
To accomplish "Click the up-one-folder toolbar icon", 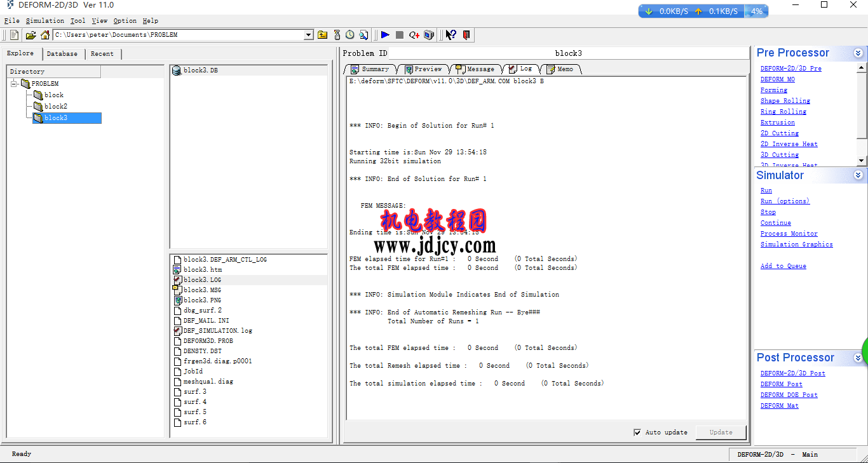I will (323, 35).
